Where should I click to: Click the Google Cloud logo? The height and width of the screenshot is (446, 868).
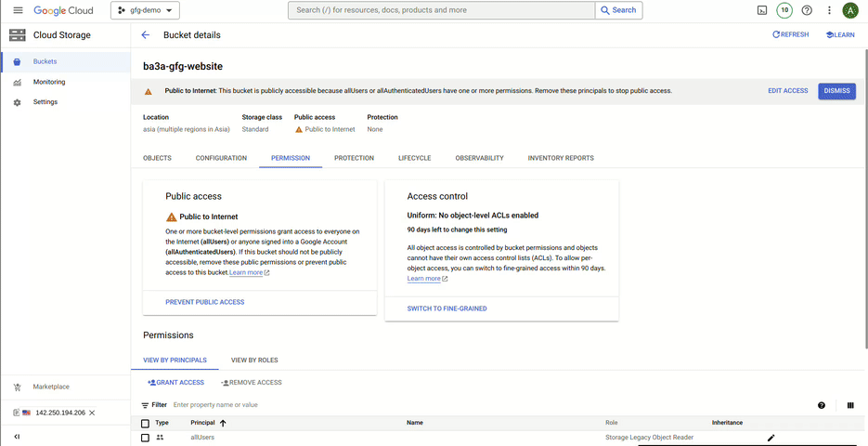(63, 10)
